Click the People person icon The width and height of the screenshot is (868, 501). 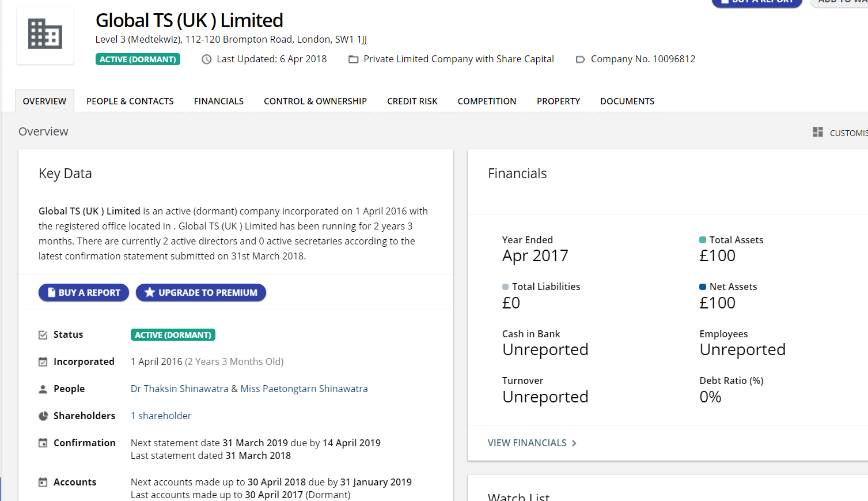tap(43, 389)
